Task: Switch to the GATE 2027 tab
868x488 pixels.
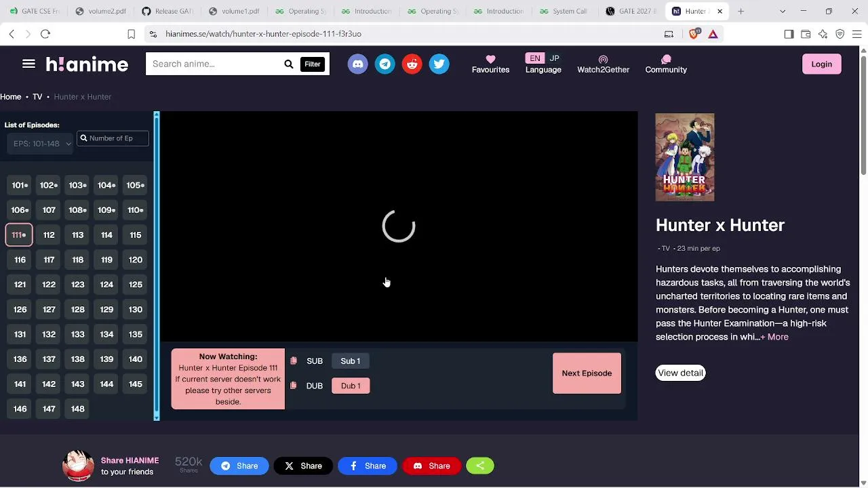Action: click(x=631, y=11)
